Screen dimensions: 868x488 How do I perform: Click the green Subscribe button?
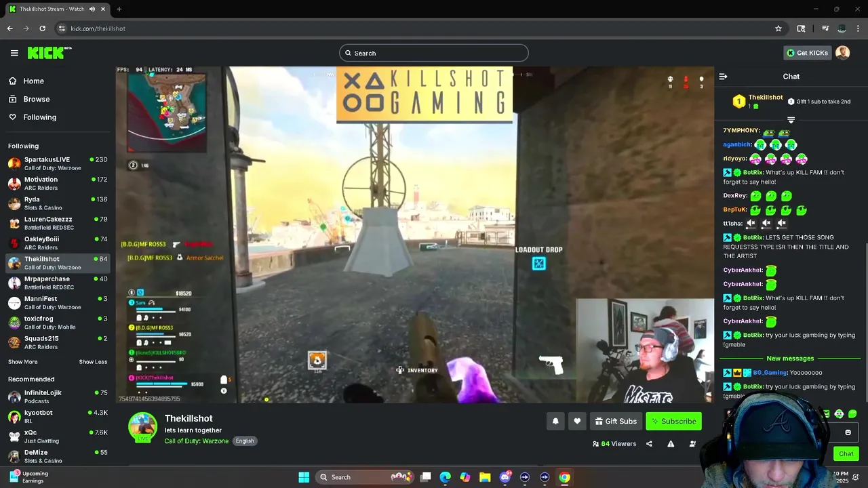tap(673, 422)
